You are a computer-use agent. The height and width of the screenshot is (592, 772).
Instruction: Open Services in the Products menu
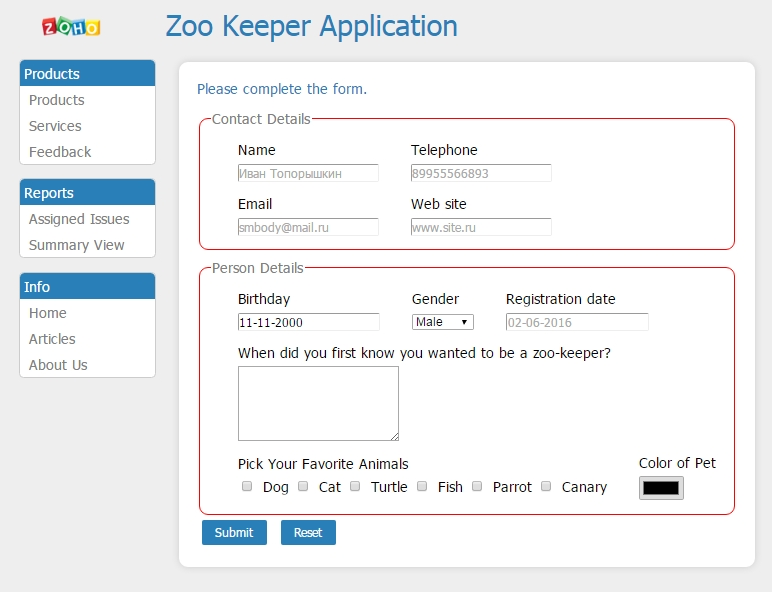(x=55, y=126)
